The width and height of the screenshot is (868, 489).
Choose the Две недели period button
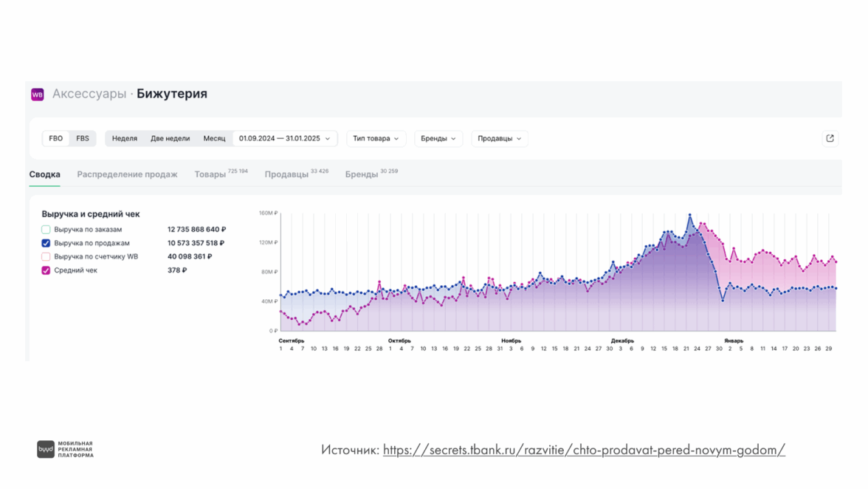pos(170,138)
